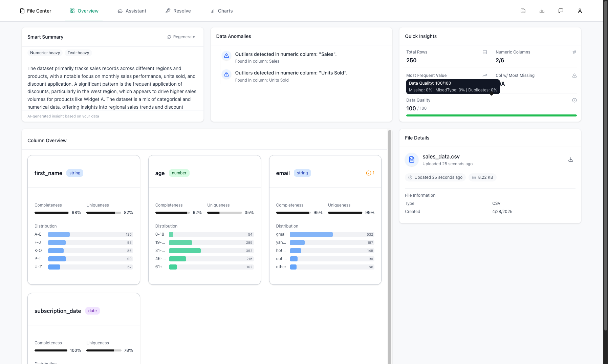Click the sales_data.csv file icon
The width and height of the screenshot is (608, 364).
412,159
